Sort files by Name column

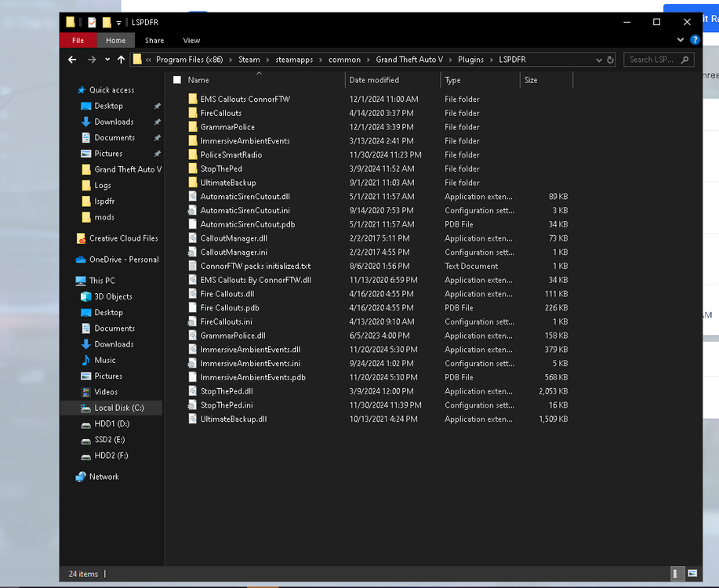point(198,80)
